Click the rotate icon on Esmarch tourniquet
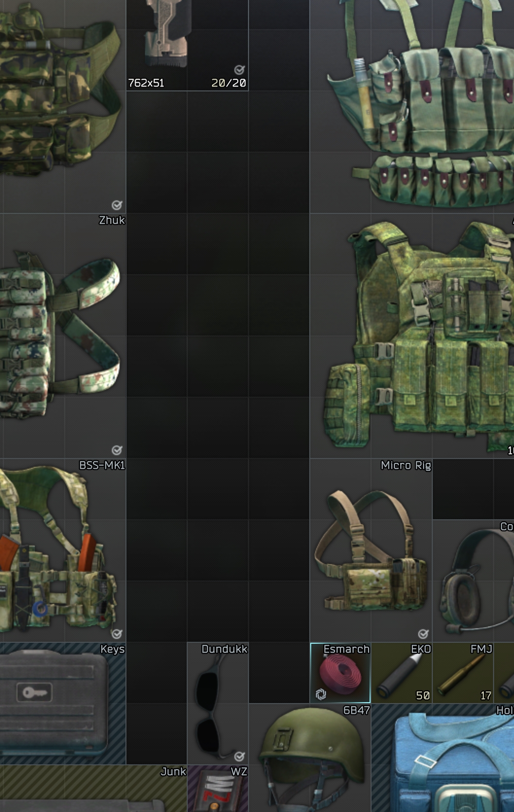The width and height of the screenshot is (514, 812). [321, 694]
